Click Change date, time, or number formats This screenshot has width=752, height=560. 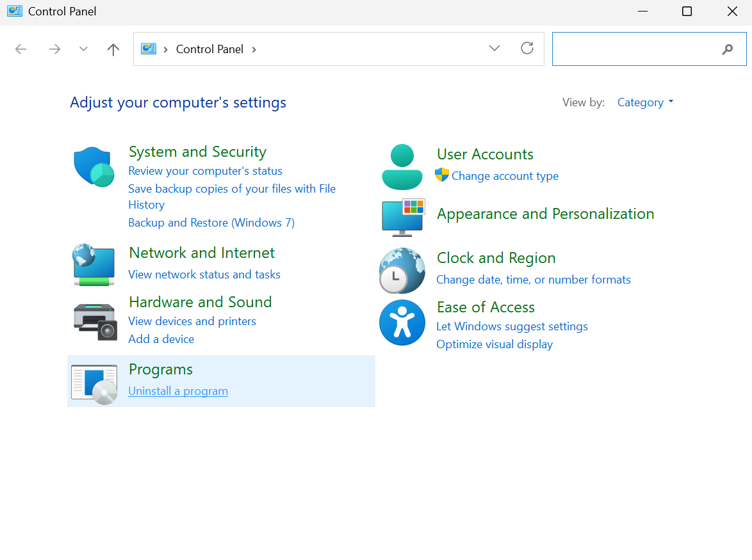[534, 280]
